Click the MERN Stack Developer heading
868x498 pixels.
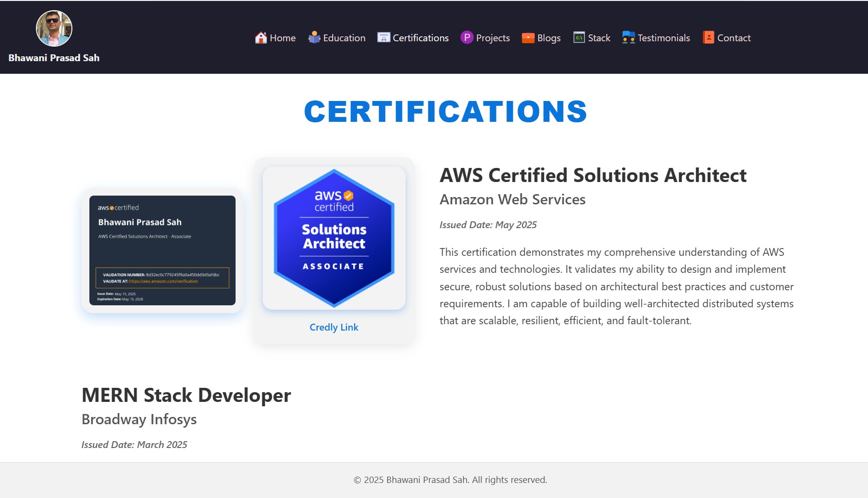click(x=186, y=395)
